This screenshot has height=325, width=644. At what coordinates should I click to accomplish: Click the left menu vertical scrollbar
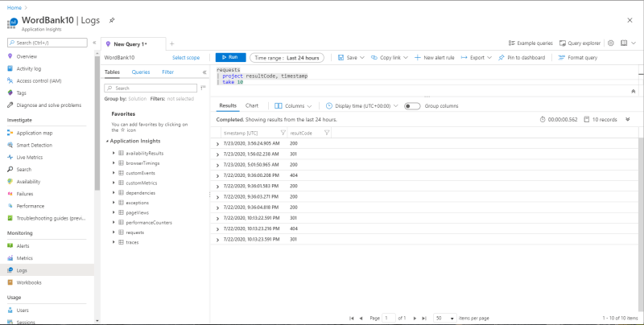[x=97, y=123]
